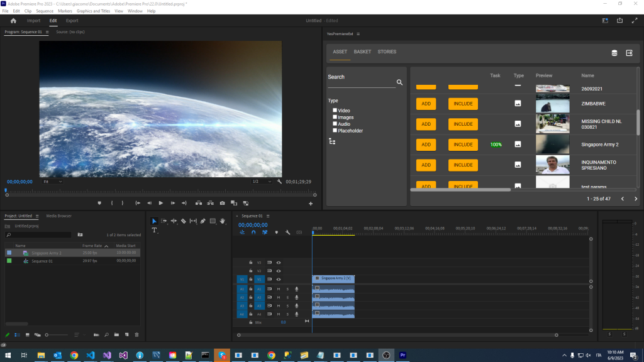This screenshot has width=644, height=362.
Task: Toggle Linked Selection in timeline
Action: click(x=265, y=233)
